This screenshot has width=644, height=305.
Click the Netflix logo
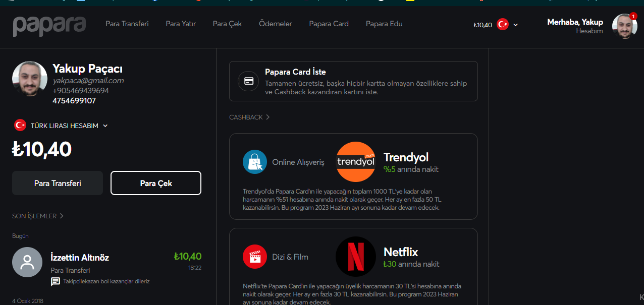[356, 257]
